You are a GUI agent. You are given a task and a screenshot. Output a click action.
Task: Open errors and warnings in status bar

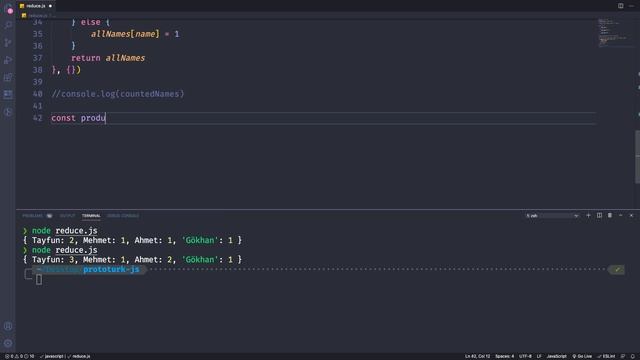point(20,356)
